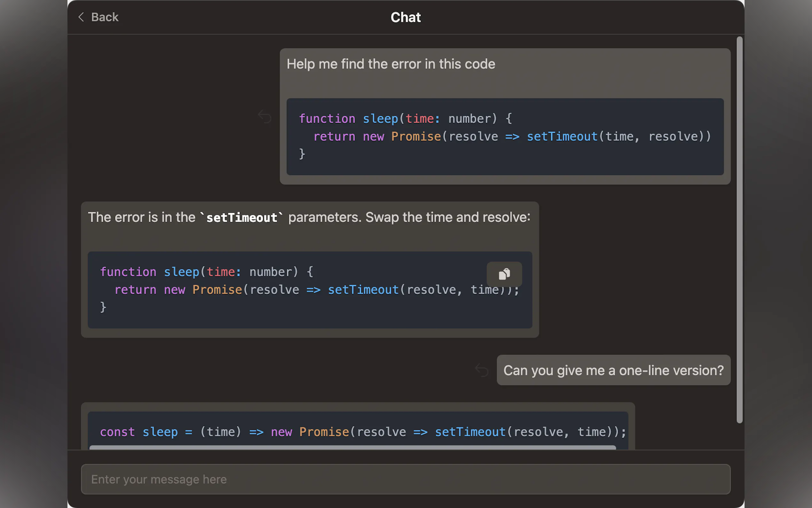
Task: Copy the corrected sleep function code
Action: click(x=504, y=274)
